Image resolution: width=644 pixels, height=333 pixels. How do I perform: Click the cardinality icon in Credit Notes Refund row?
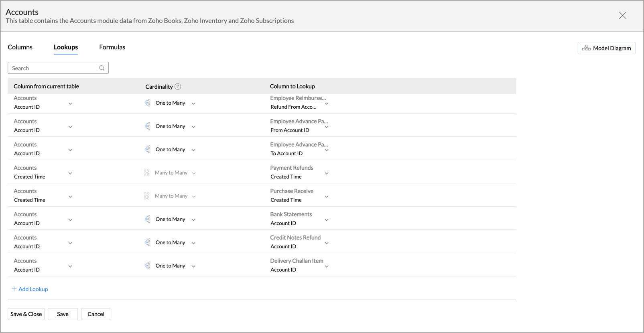pos(148,242)
